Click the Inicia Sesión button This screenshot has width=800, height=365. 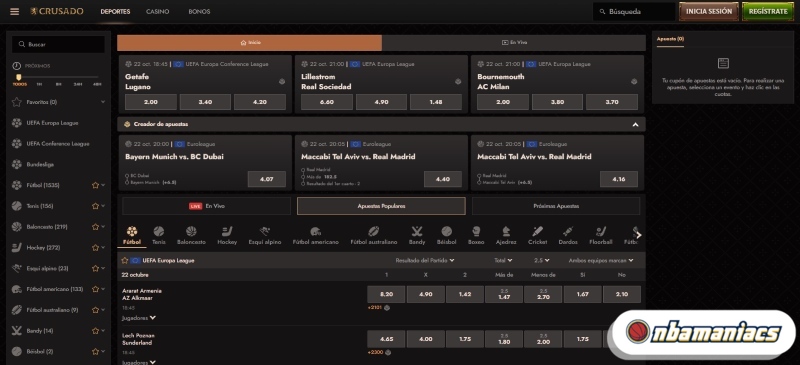point(709,11)
